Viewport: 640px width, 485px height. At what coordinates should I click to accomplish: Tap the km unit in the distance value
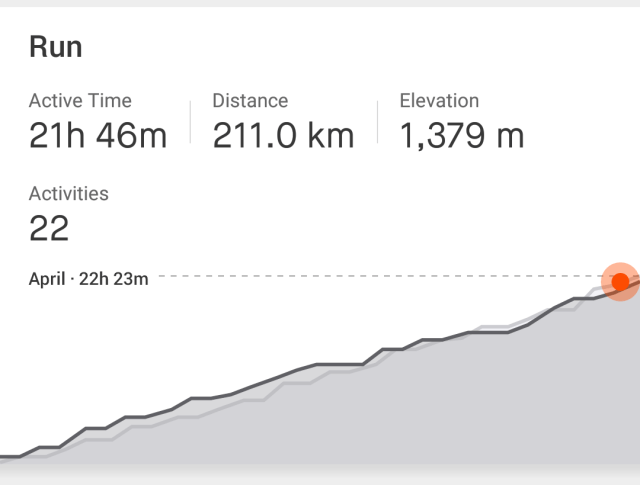[x=330, y=135]
